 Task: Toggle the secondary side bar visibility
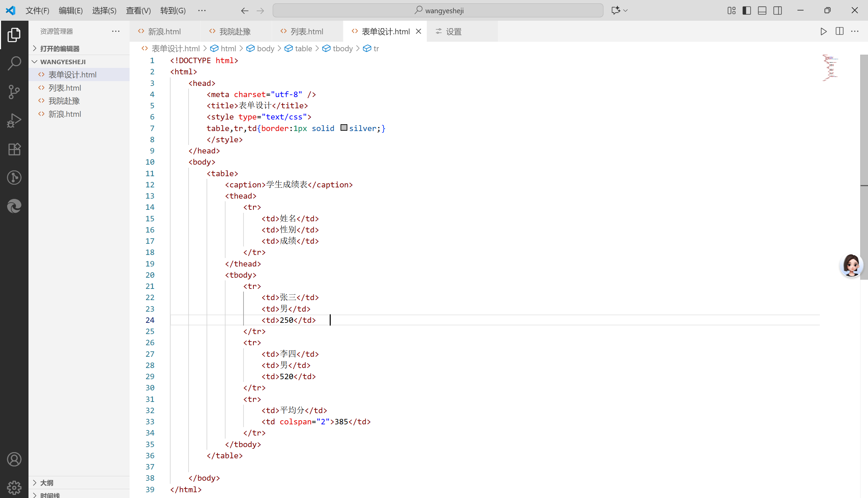[x=777, y=11]
